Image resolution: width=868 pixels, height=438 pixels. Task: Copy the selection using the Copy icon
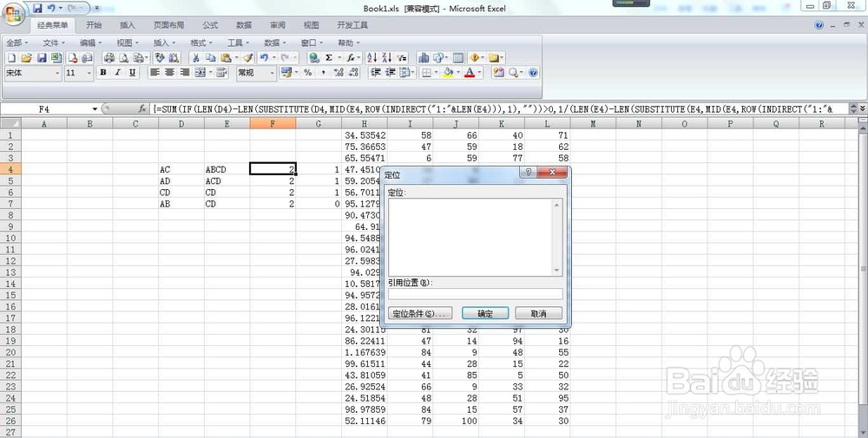coord(210,57)
